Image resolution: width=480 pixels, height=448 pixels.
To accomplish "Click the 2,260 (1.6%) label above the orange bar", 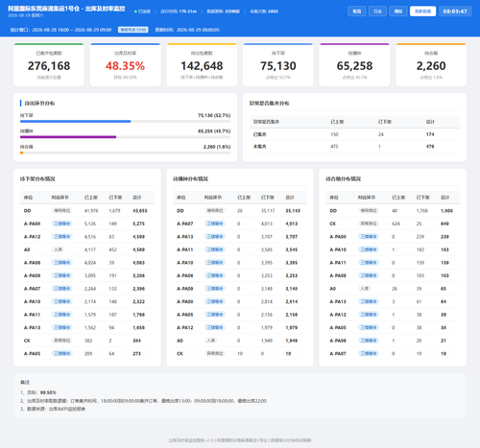I will (217, 147).
